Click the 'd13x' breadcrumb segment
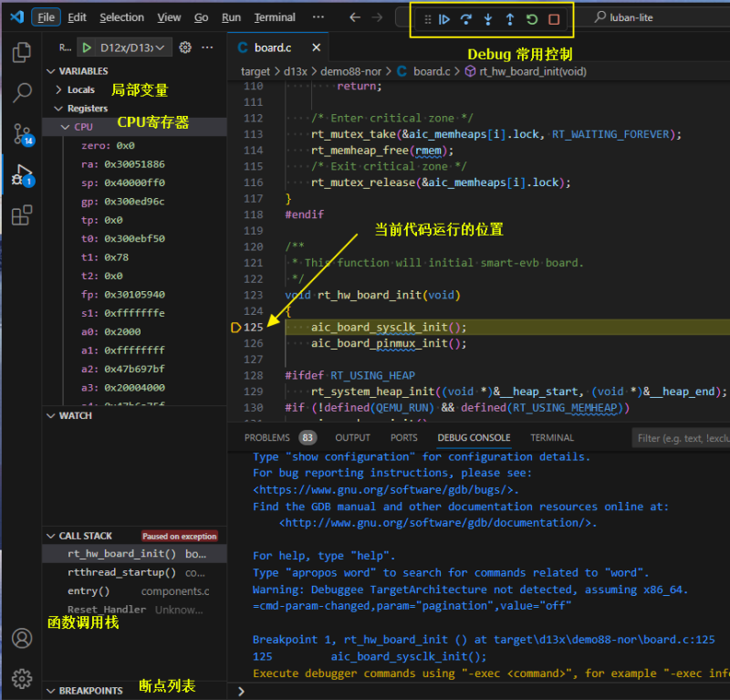Image resolution: width=730 pixels, height=700 pixels. pos(295,71)
